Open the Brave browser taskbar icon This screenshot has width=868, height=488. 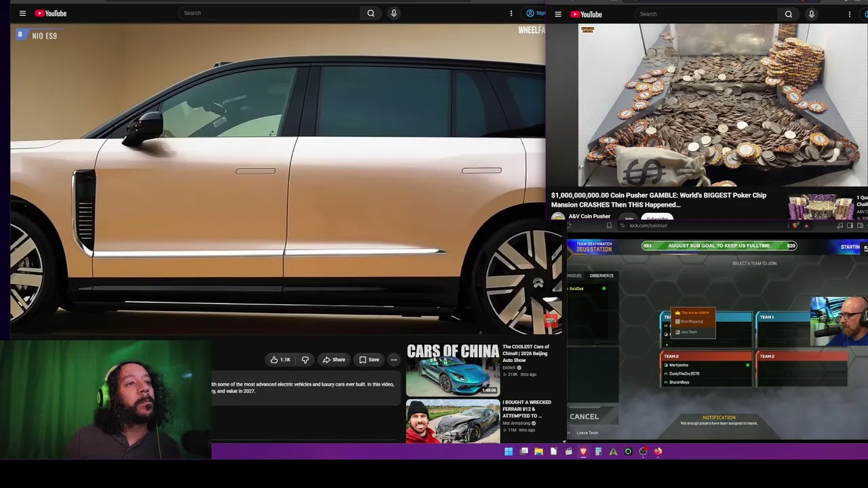pos(583,451)
